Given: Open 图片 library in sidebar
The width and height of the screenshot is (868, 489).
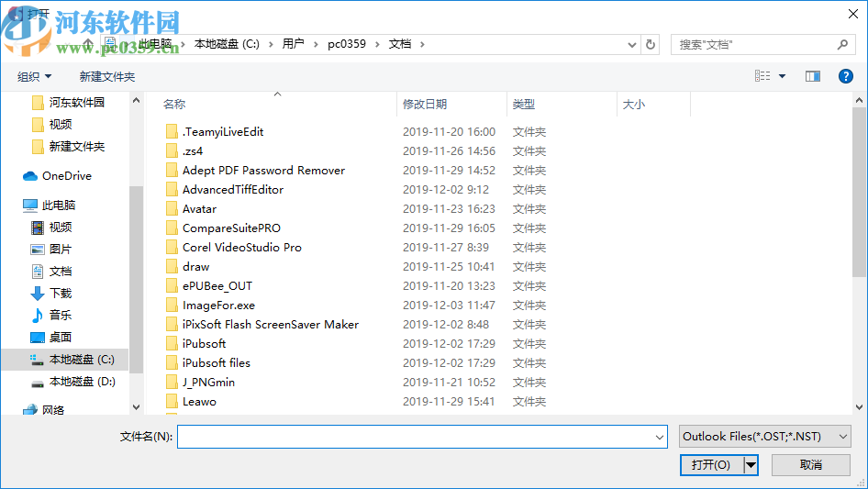Looking at the screenshot, I should click(51, 250).
